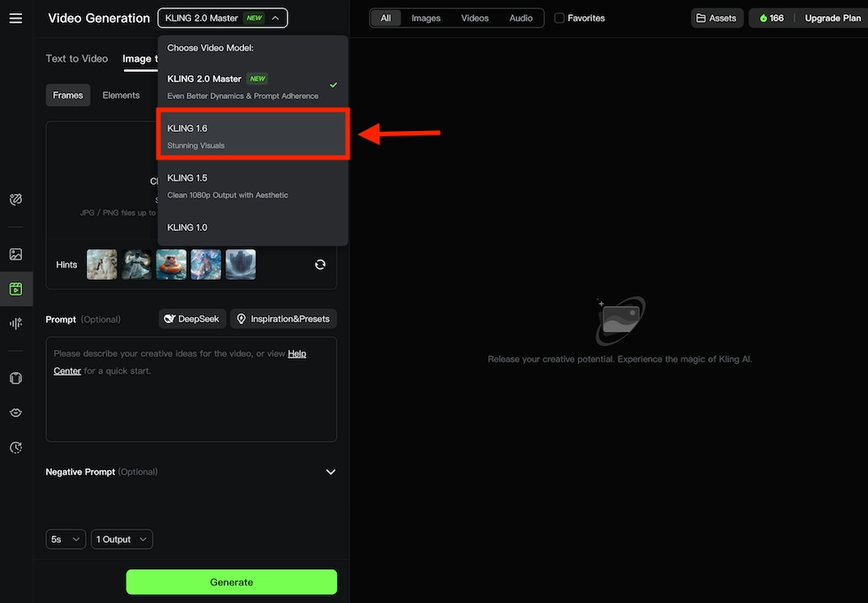Open the image generation sidebar icon
868x603 pixels.
[x=16, y=254]
